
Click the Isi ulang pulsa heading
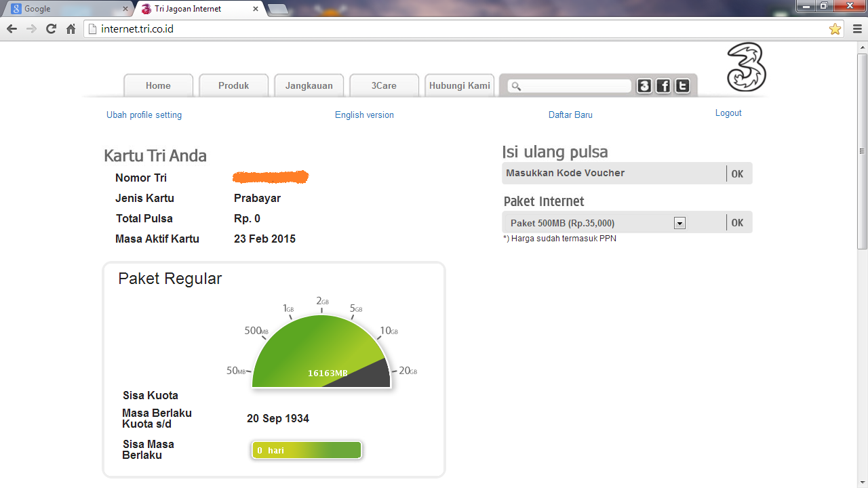tap(555, 152)
